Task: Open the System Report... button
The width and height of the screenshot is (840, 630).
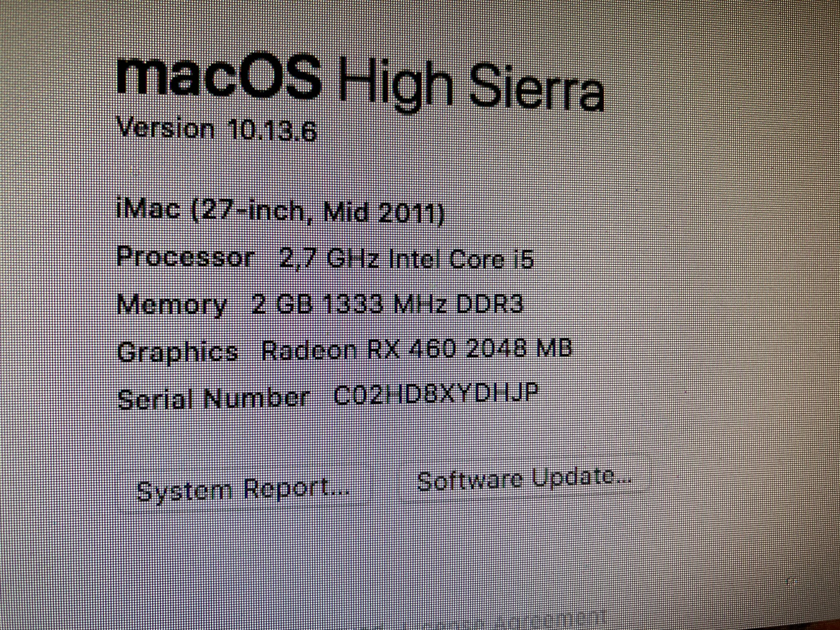Action: tap(244, 489)
